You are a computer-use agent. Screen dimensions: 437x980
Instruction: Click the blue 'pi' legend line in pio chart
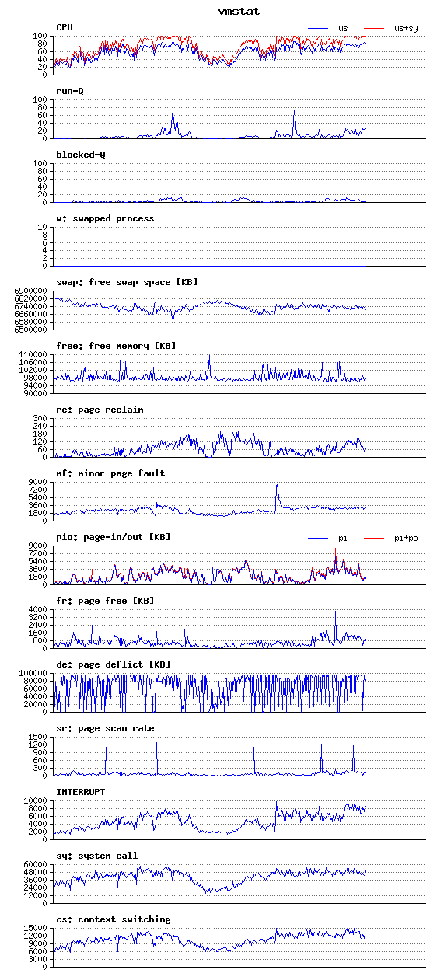[319, 538]
